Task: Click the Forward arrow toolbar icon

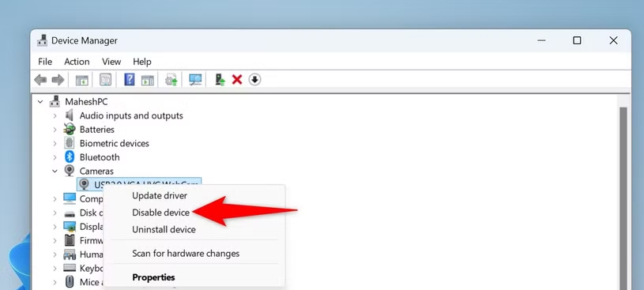Action: [x=58, y=80]
